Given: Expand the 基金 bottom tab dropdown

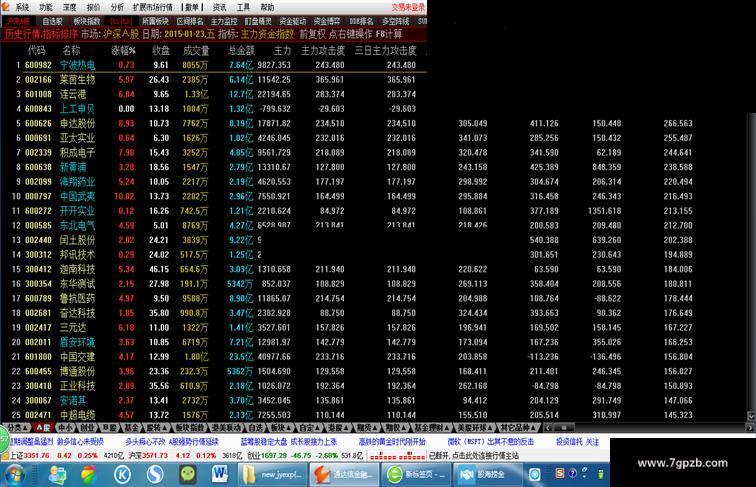Looking at the screenshot, I should 133,428.
